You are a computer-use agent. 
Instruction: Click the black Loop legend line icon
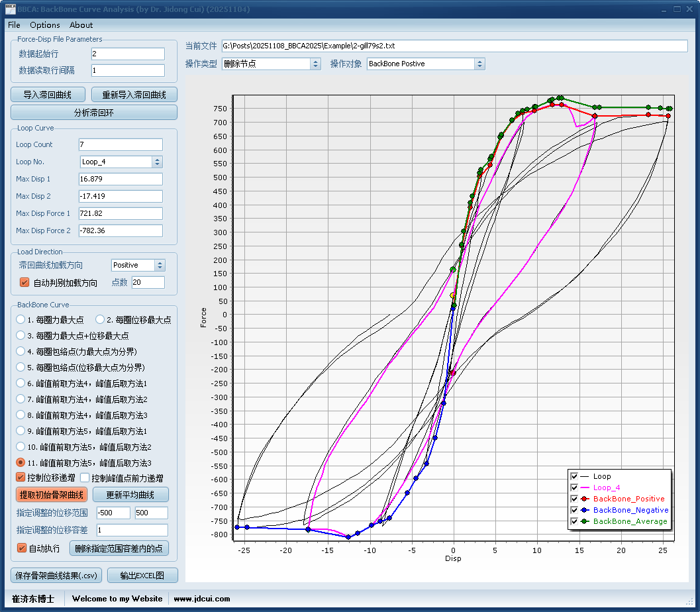[584, 476]
